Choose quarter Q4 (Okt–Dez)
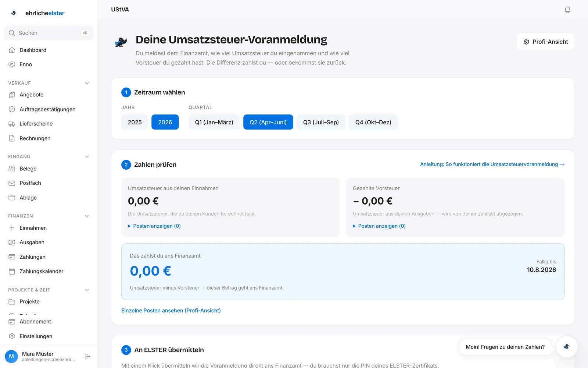This screenshot has width=588, height=368. [x=373, y=122]
